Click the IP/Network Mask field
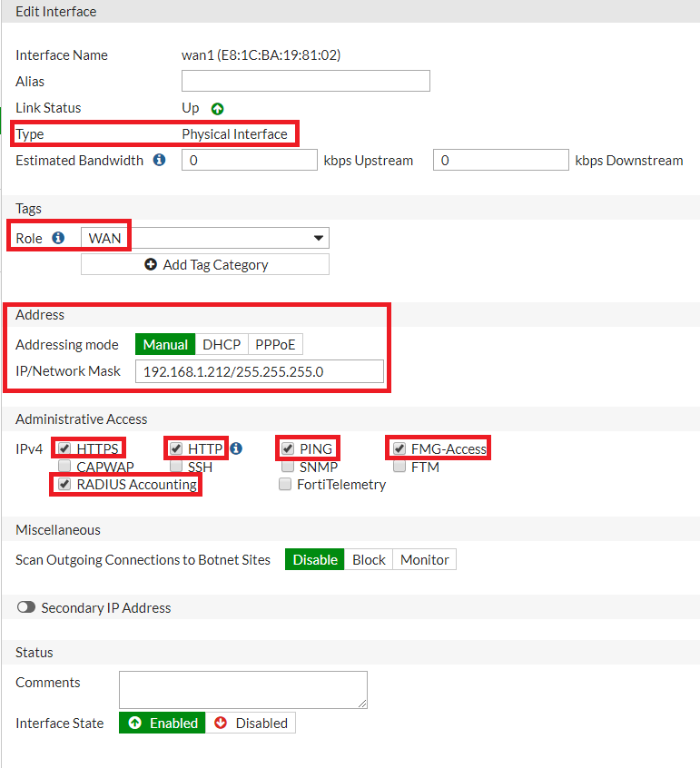 [x=260, y=371]
